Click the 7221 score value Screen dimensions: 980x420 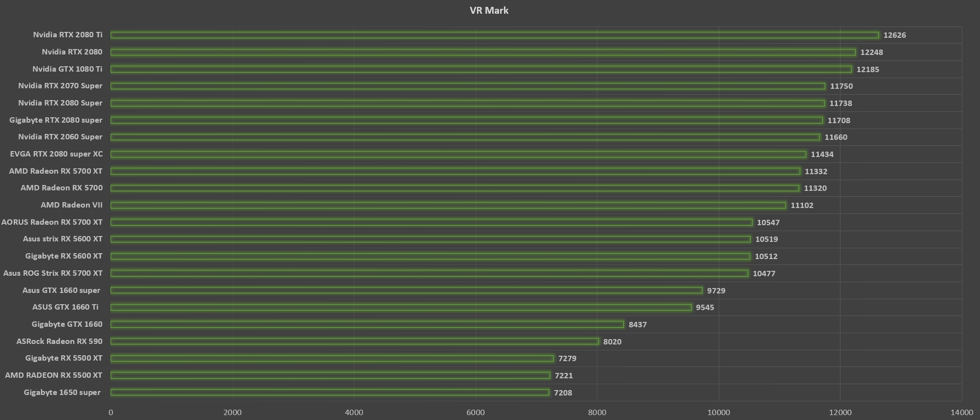click(x=564, y=376)
